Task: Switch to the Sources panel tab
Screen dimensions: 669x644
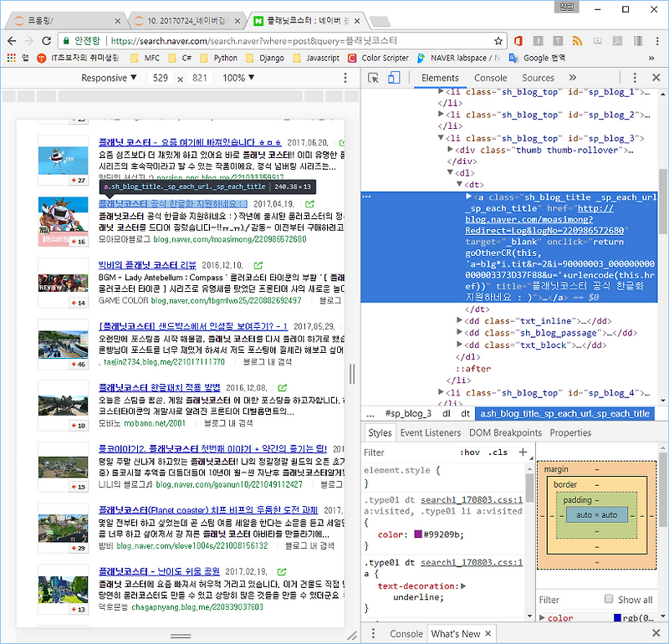Action: pos(538,78)
